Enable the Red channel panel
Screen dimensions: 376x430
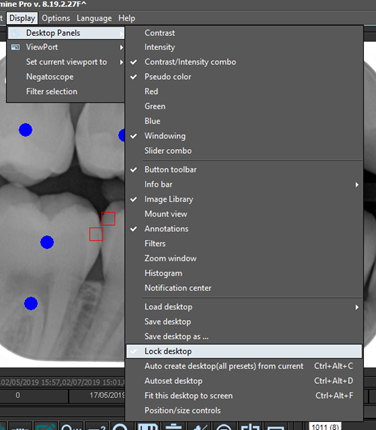244,91
